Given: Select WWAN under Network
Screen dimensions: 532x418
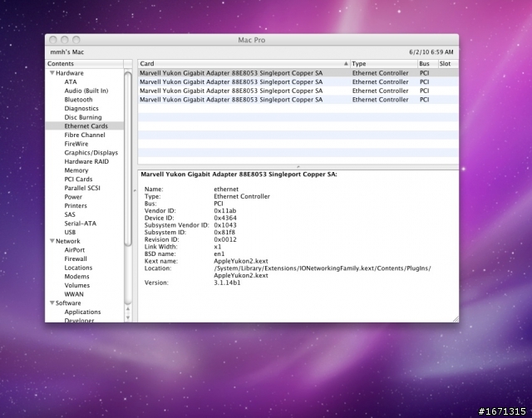Looking at the screenshot, I should pos(74,294).
